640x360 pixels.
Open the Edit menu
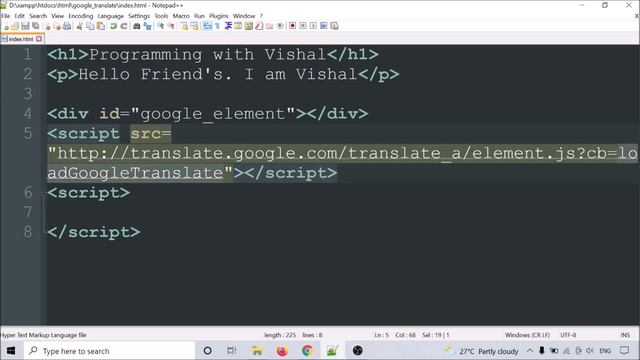click(x=20, y=16)
